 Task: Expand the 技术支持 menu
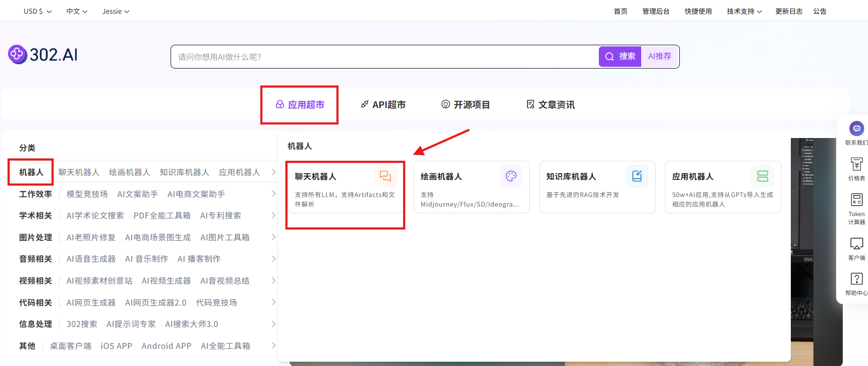click(x=744, y=11)
